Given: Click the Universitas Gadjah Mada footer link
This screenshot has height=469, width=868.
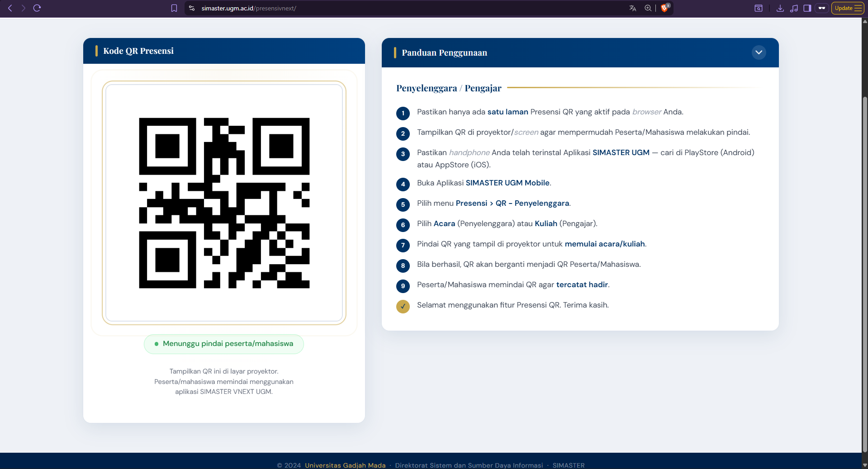Looking at the screenshot, I should click(x=345, y=465).
